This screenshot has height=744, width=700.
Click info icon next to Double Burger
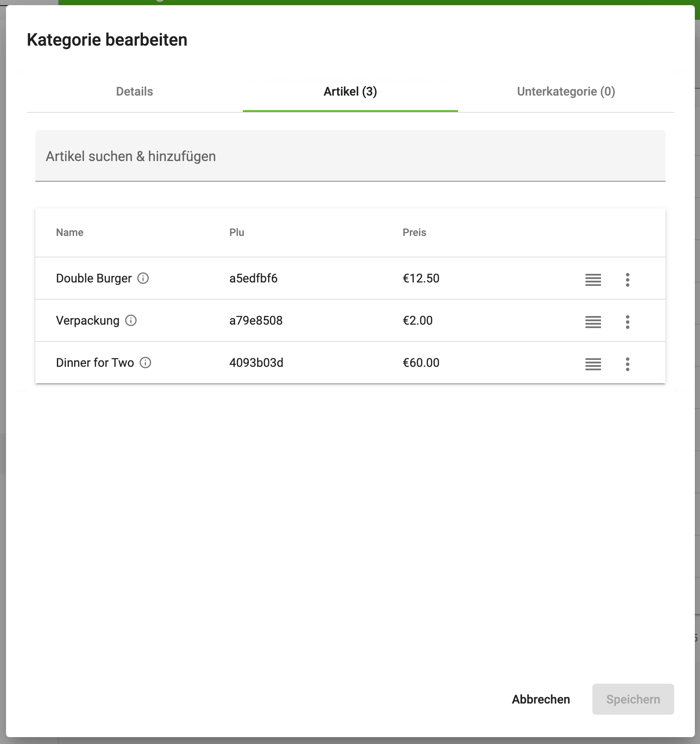[143, 279]
